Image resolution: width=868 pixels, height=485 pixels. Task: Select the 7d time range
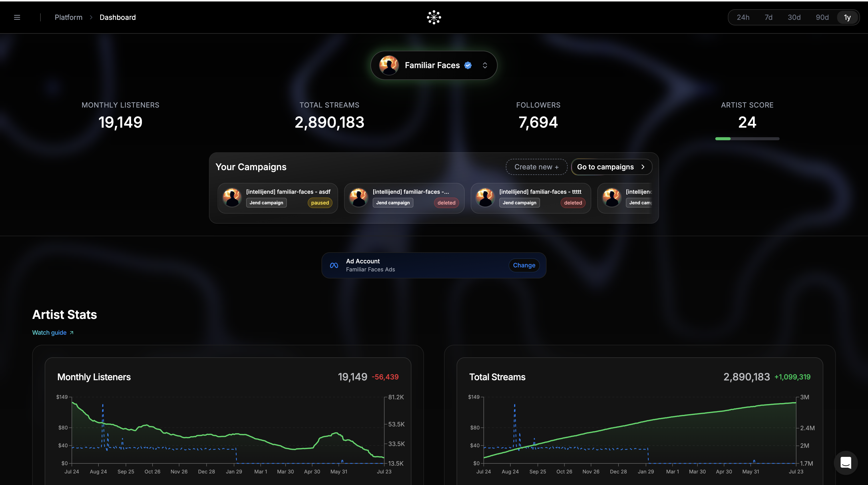[768, 17]
